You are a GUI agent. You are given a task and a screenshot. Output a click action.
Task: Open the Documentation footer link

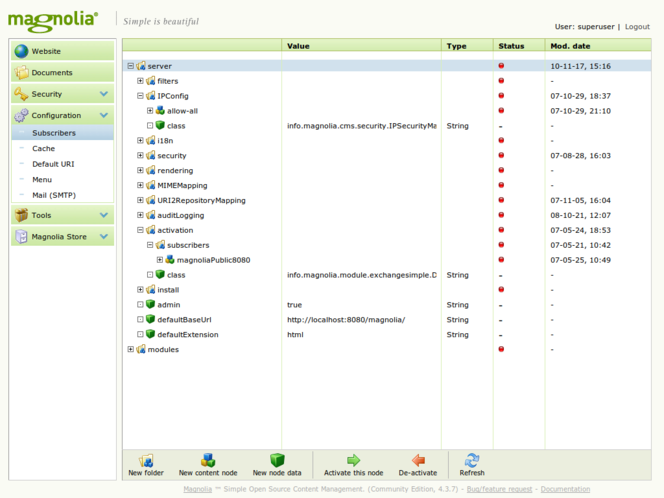tap(565, 489)
